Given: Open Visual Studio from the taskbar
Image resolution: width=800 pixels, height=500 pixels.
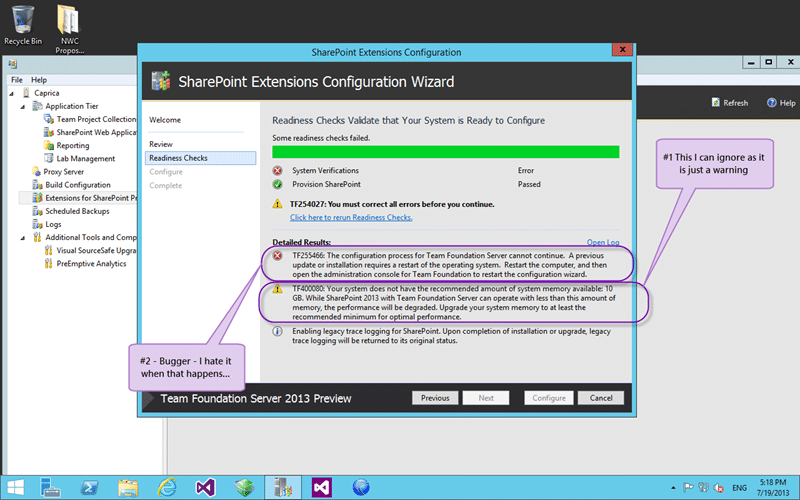Looking at the screenshot, I should (x=206, y=487).
